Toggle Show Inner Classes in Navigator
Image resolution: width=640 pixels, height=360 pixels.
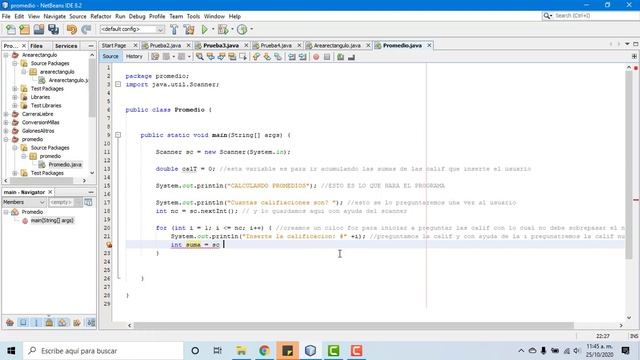click(x=62, y=322)
